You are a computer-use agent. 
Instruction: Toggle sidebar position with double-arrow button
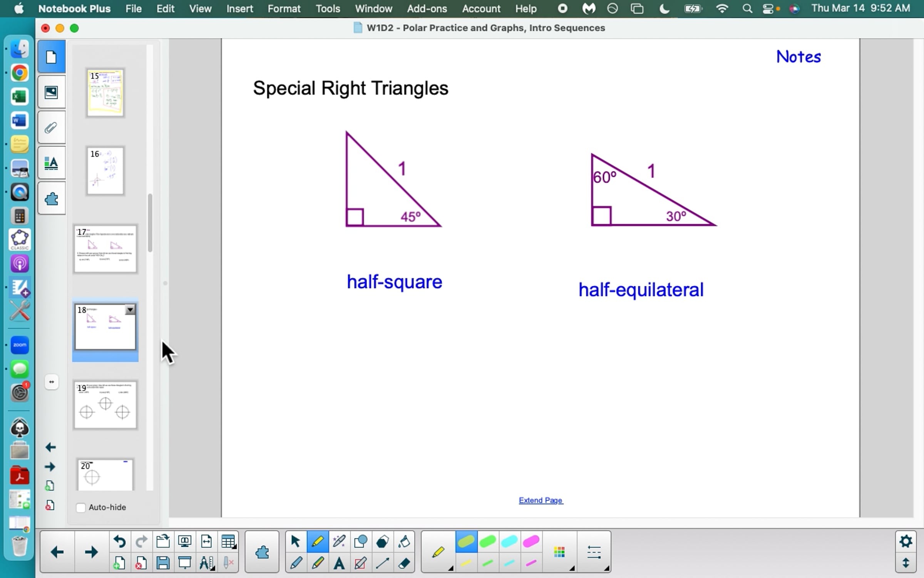[51, 382]
